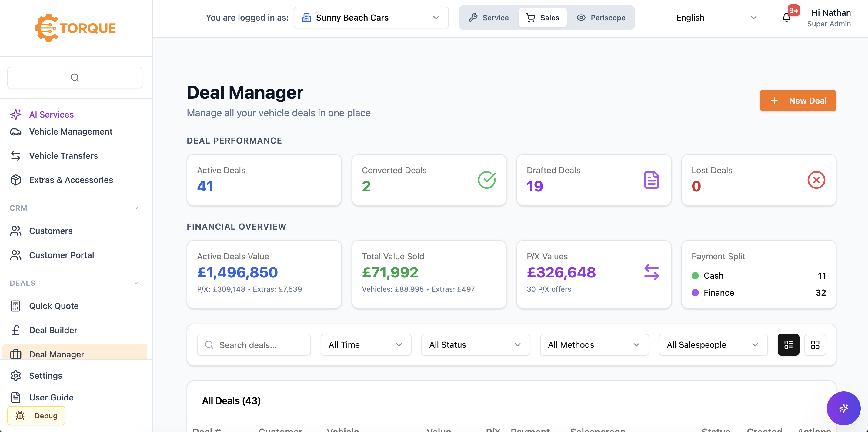Focus the Search deals input field
The height and width of the screenshot is (432, 868).
pyautogui.click(x=254, y=345)
